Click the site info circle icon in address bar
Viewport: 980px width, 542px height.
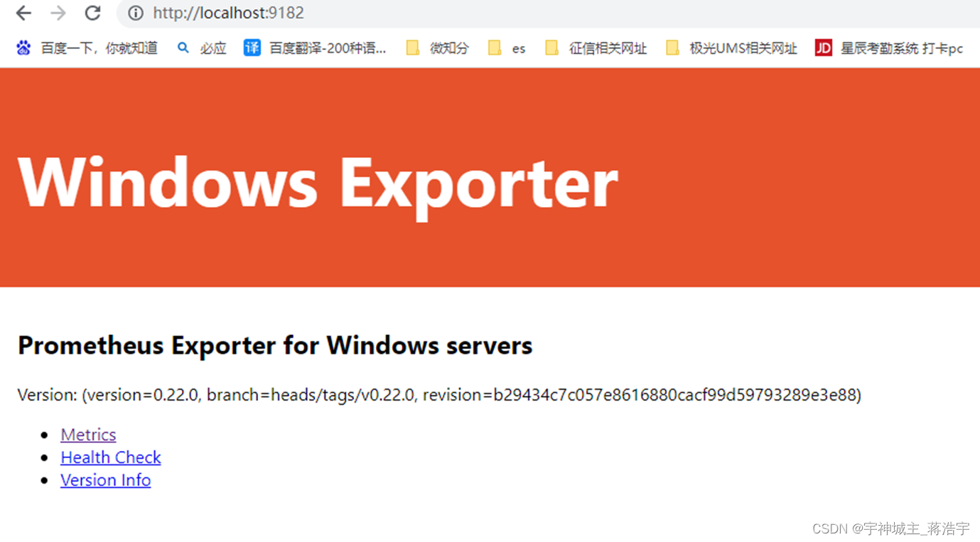tap(135, 12)
